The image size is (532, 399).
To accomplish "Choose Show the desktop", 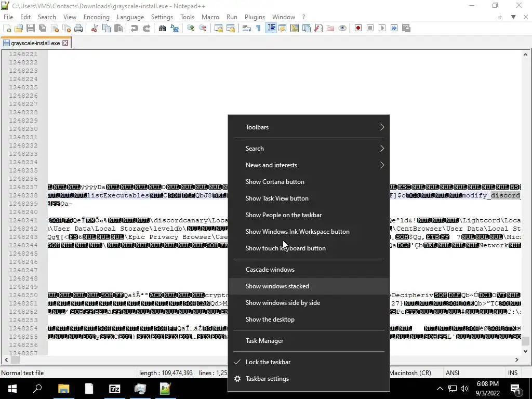I will click(309, 320).
